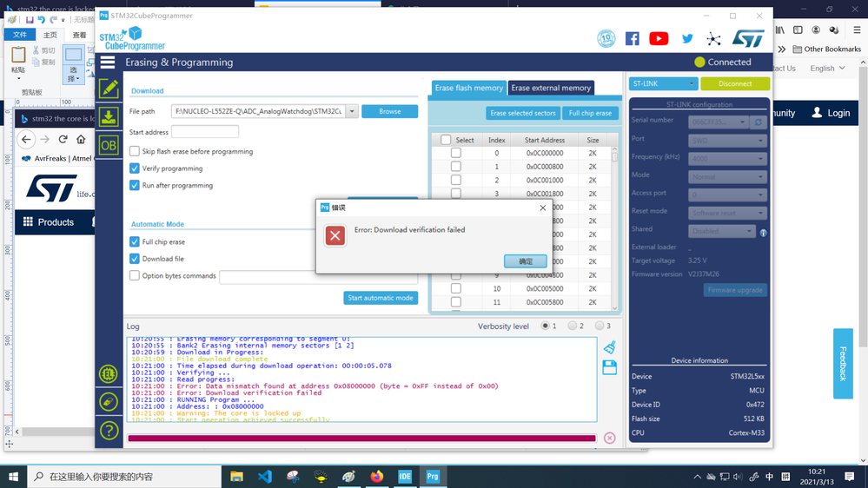Click the Start address input field
This screenshot has height=488, width=868.
[x=205, y=132]
